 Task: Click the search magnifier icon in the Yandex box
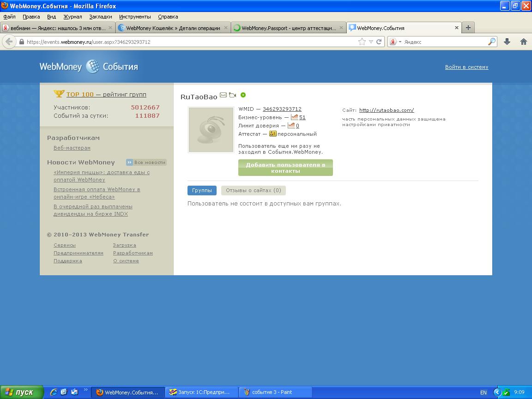[x=492, y=42]
